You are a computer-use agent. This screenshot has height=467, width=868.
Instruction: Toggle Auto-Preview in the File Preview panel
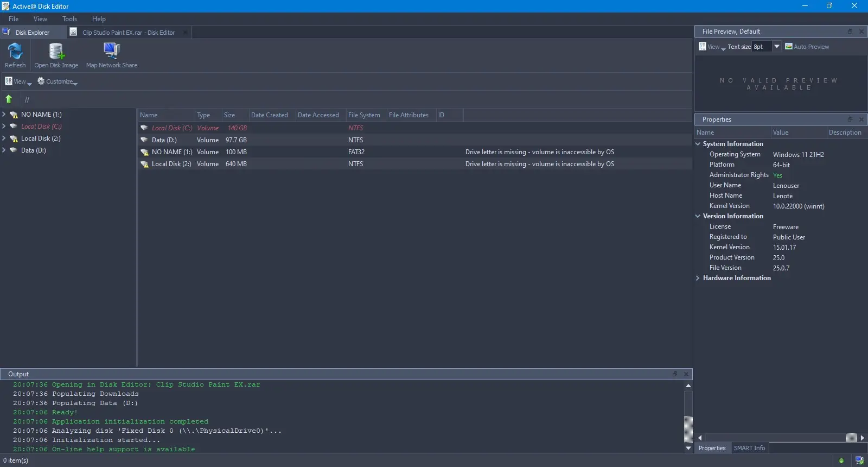point(807,47)
